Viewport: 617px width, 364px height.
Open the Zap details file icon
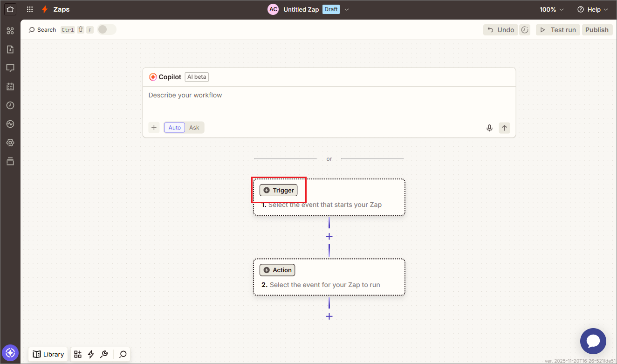(x=10, y=49)
